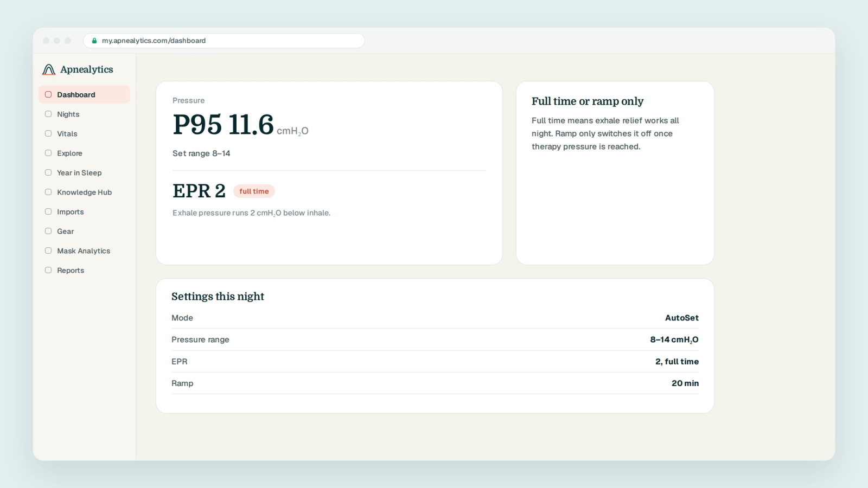Click the Mode row label
The image size is (868, 488).
[182, 318]
